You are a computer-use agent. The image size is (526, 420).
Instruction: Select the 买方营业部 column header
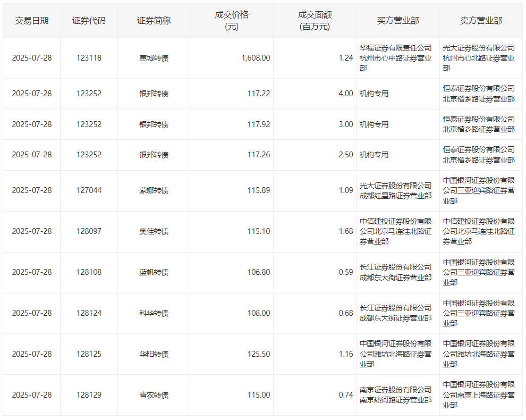click(397, 21)
